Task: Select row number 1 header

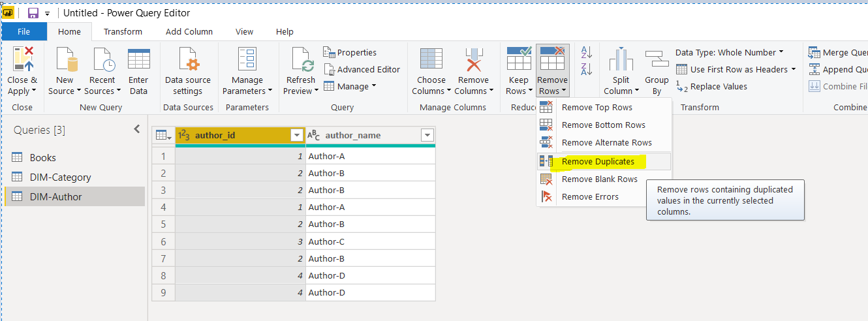Action: pos(164,156)
